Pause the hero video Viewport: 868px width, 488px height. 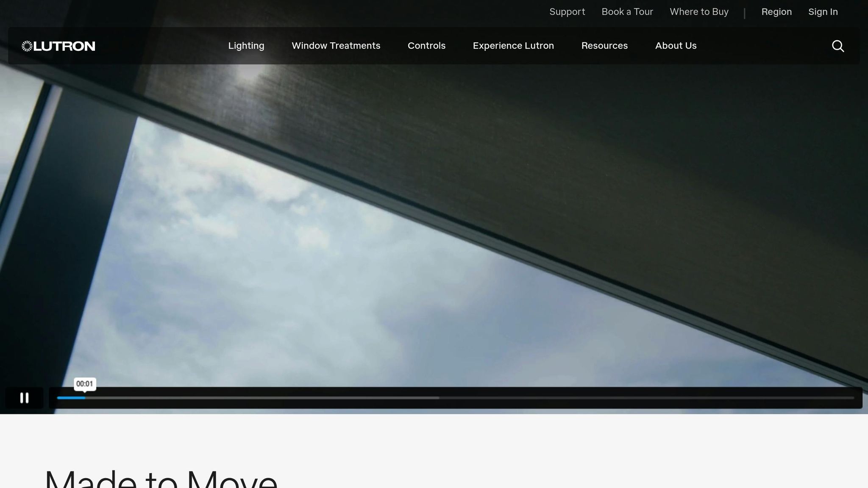click(x=24, y=398)
